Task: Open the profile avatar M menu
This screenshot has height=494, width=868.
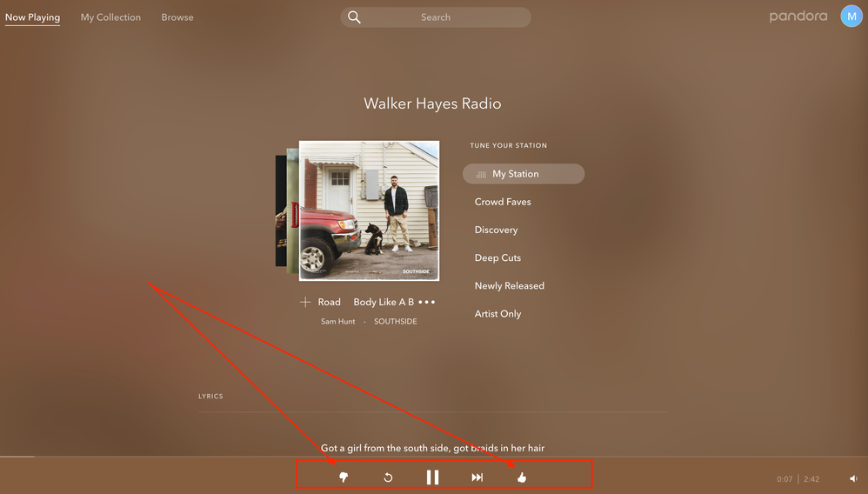Action: coord(851,17)
